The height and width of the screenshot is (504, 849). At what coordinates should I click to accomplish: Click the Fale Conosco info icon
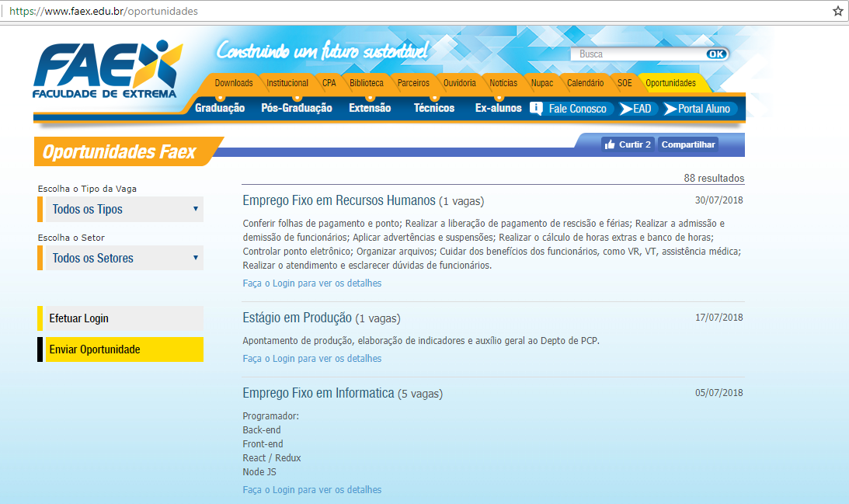tap(536, 108)
